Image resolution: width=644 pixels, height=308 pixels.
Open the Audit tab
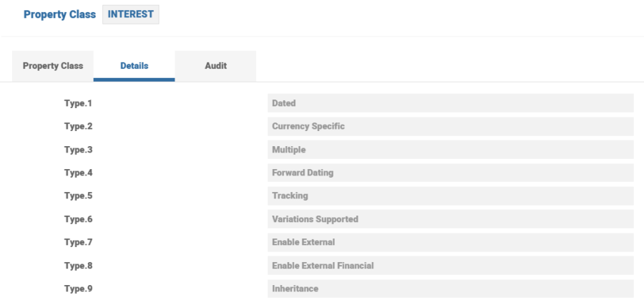(215, 66)
